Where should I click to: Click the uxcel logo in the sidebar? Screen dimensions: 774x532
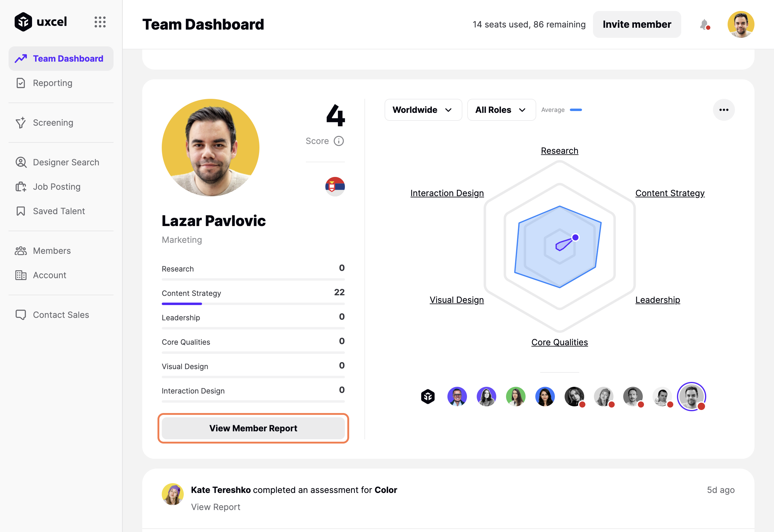tap(40, 22)
